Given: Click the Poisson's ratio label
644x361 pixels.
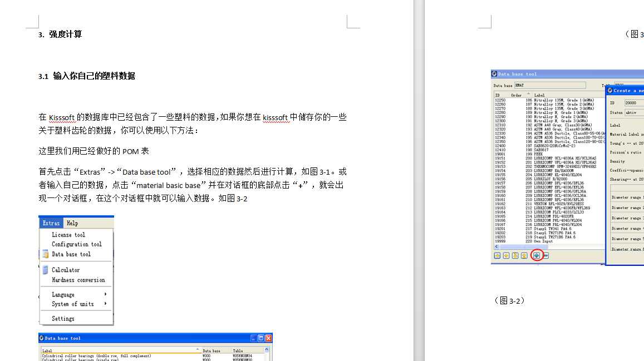Looking at the screenshot, I should coord(626,152).
